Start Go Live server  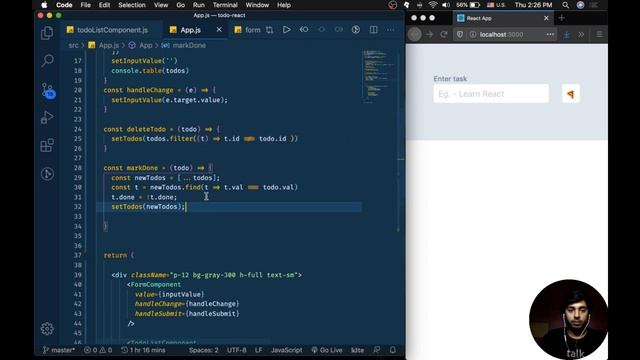(x=327, y=350)
